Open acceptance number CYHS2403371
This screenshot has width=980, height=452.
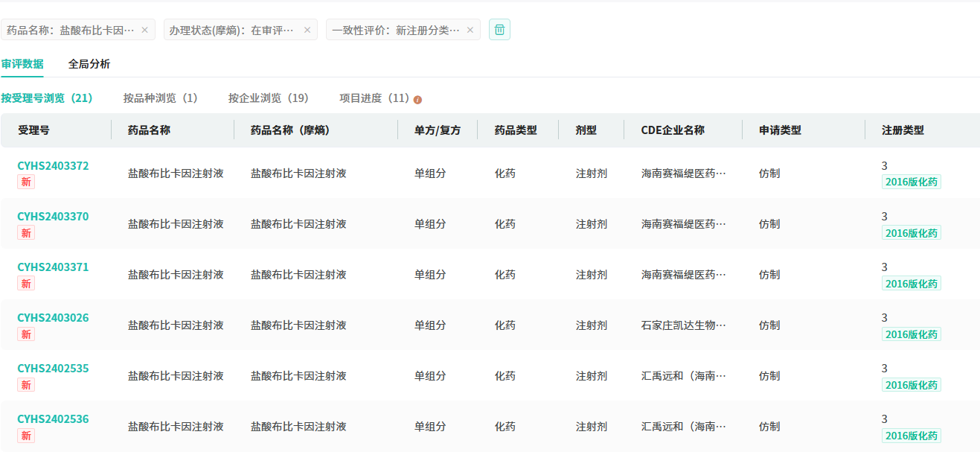pyautogui.click(x=53, y=267)
